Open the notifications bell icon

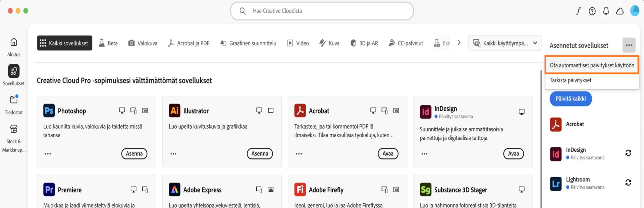606,11
